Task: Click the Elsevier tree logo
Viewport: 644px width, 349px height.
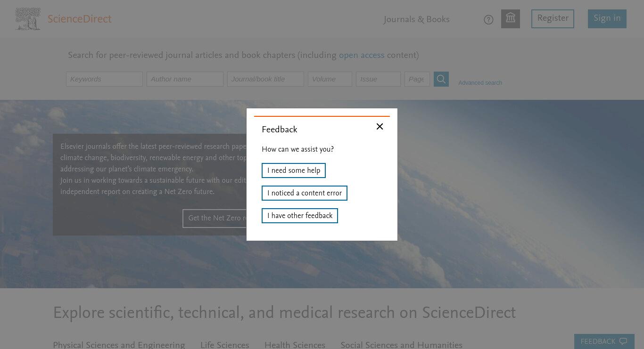Action: coord(27,19)
